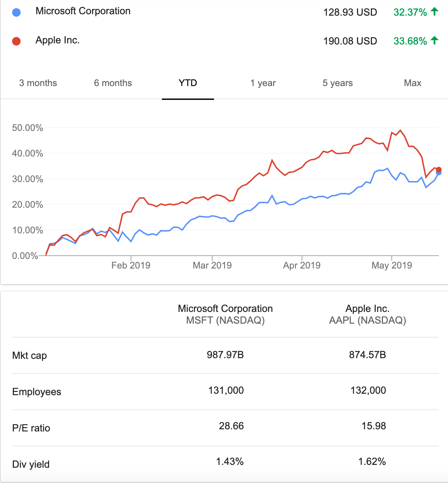Click the AAPL (NASDAQ) ticker heading
Screen dimensions: 448x483
[368, 320]
